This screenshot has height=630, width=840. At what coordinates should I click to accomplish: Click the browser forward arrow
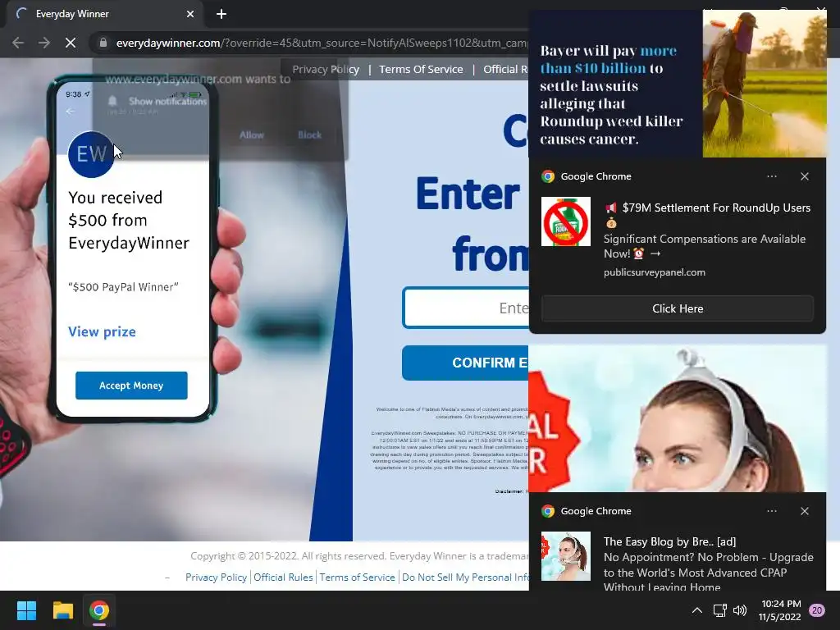pyautogui.click(x=44, y=43)
